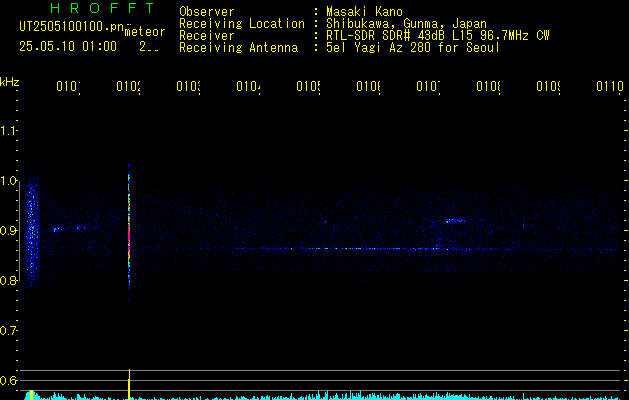The image size is (629, 400).
Task: Click 5el Yagi Az 280 for Seoul
Action: pos(413,48)
